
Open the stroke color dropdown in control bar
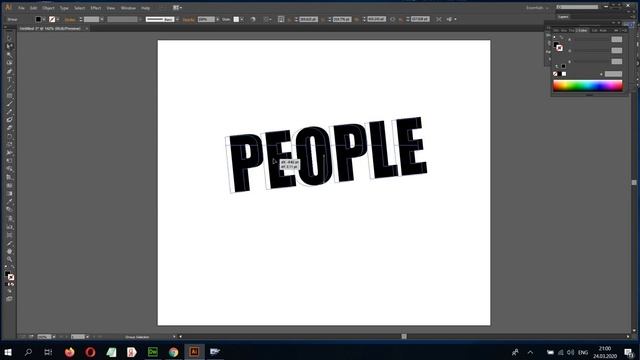[x=58, y=19]
